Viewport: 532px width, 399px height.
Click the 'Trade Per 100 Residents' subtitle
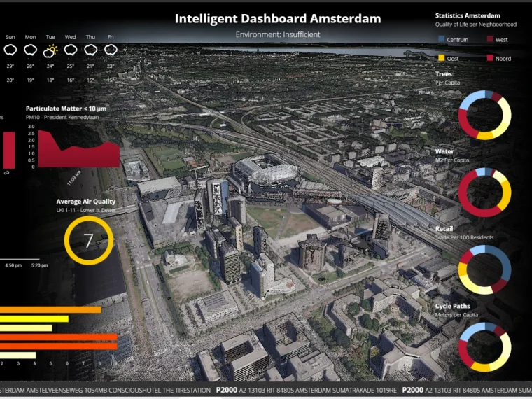[465, 237]
